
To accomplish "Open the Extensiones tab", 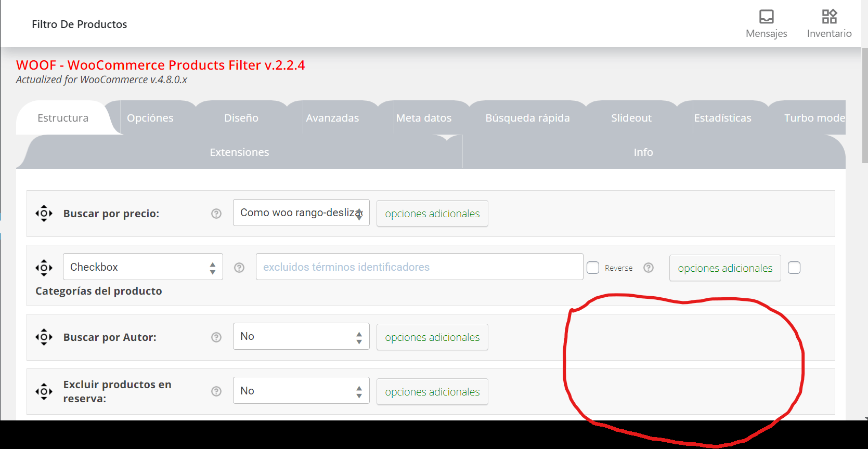I will tap(239, 152).
